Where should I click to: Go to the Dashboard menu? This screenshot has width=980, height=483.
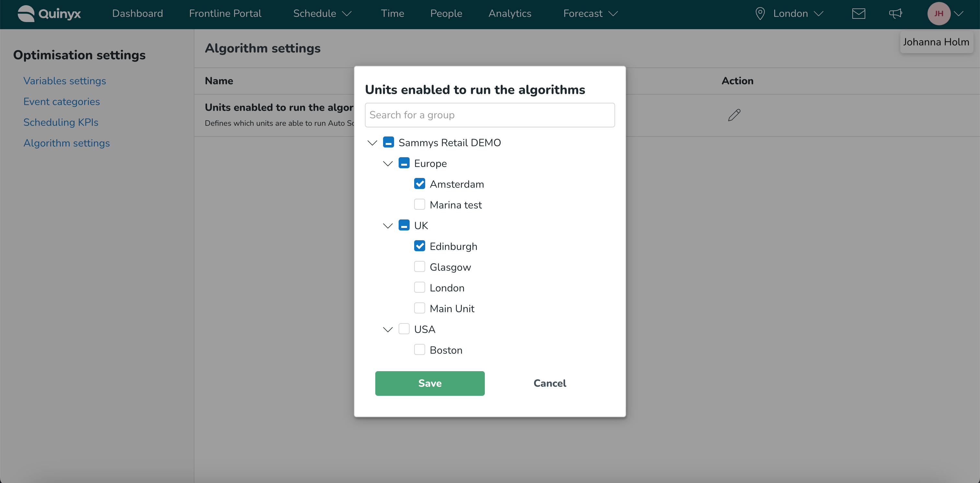pos(137,14)
